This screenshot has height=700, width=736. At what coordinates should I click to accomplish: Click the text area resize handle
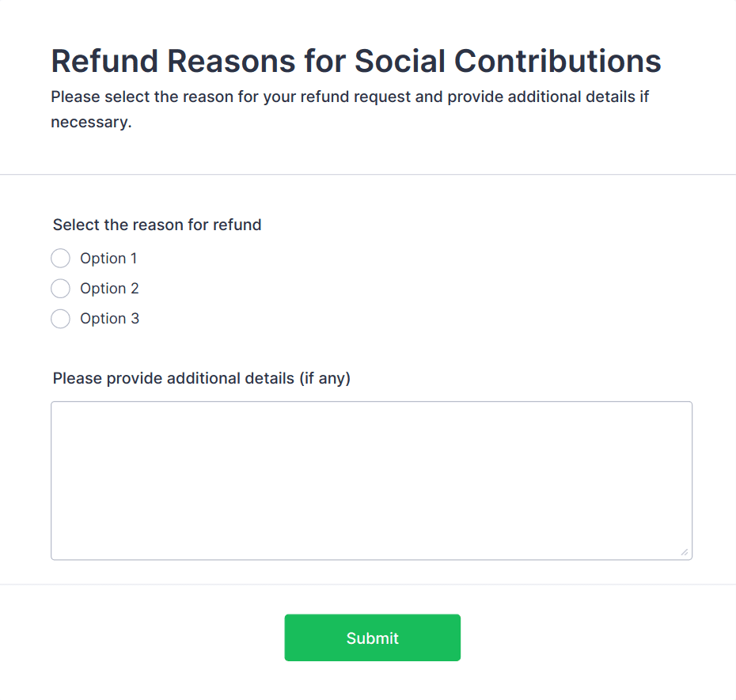click(685, 552)
